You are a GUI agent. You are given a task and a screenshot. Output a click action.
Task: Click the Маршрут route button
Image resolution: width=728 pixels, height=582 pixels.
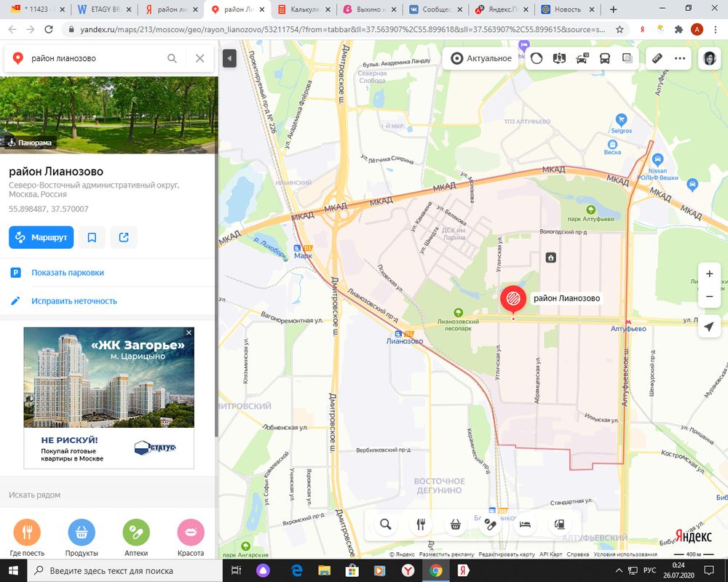click(41, 237)
